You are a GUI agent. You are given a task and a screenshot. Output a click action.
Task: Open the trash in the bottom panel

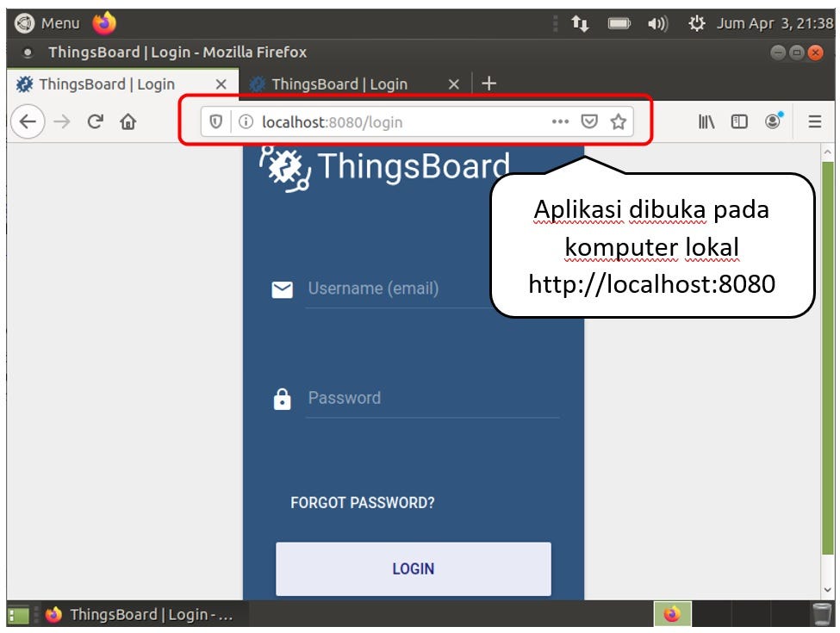pyautogui.click(x=821, y=614)
